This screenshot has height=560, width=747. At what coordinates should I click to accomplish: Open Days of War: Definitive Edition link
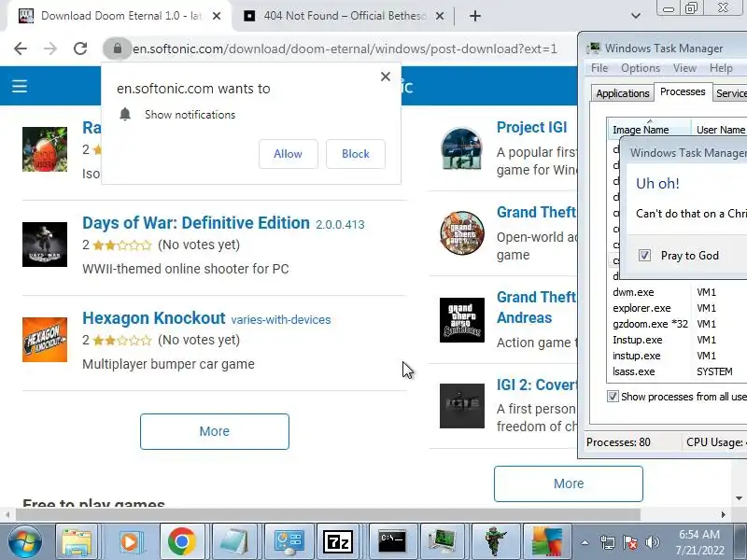(x=196, y=223)
